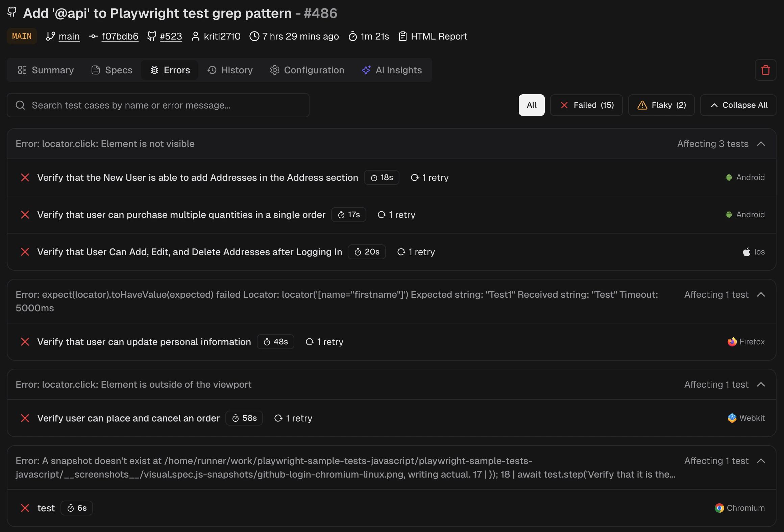Click the Firefox browser icon

pos(732,342)
